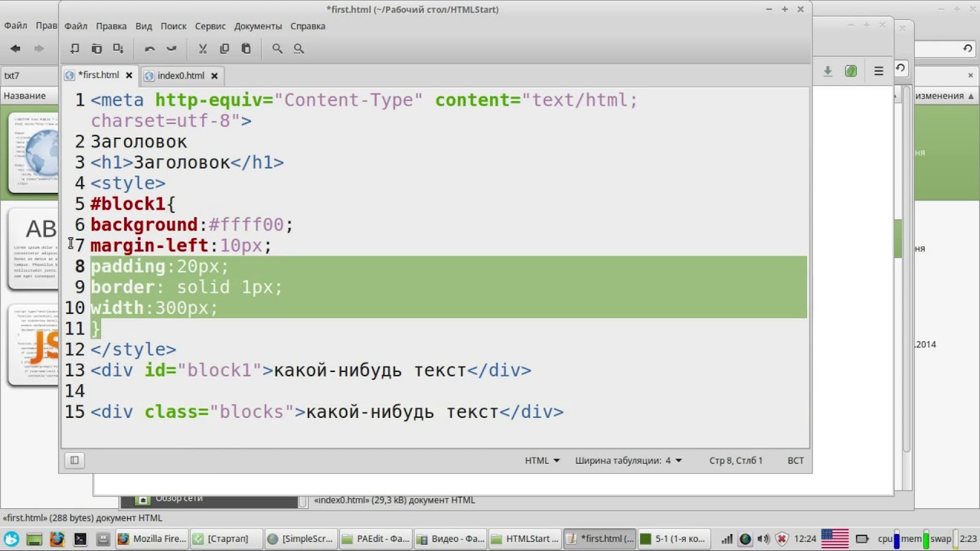Create a new document with toolbar icon
This screenshot has width=980, height=551.
[x=75, y=48]
